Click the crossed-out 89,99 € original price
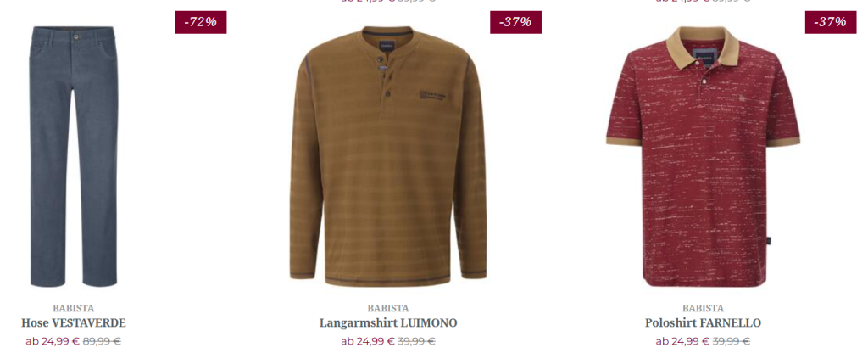 tap(102, 341)
